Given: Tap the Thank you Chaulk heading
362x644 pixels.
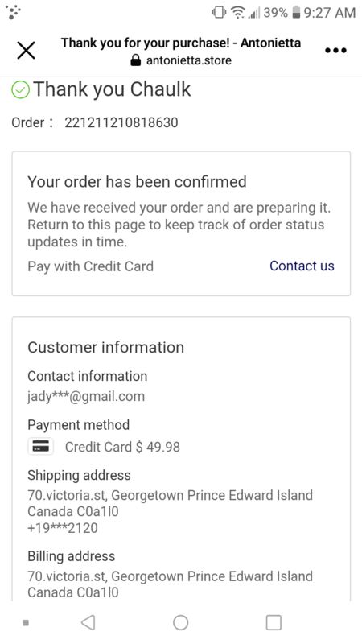Looking at the screenshot, I should [112, 89].
